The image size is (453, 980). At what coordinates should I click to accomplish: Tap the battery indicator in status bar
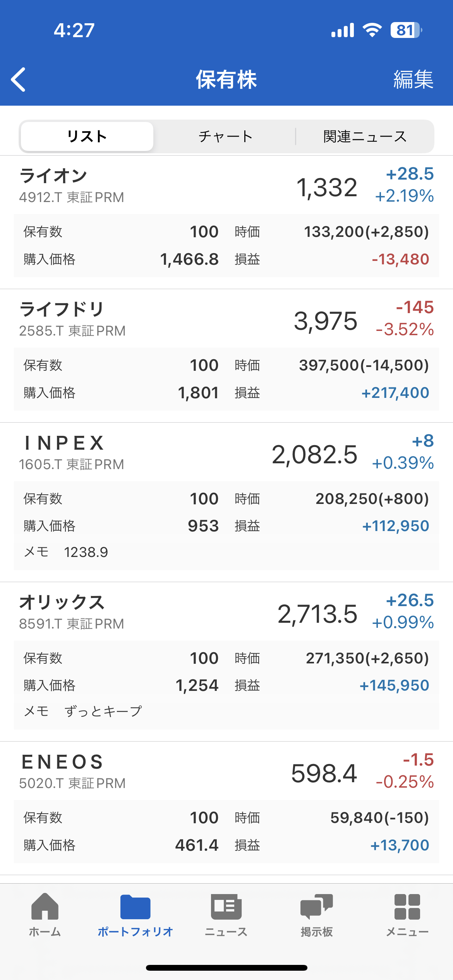[x=406, y=30]
